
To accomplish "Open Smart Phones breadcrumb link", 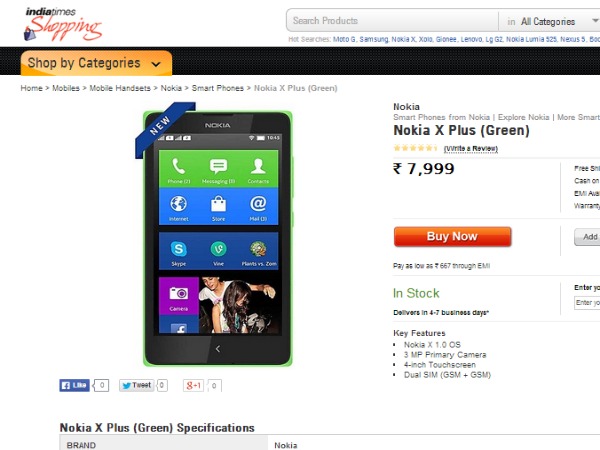I will 217,88.
